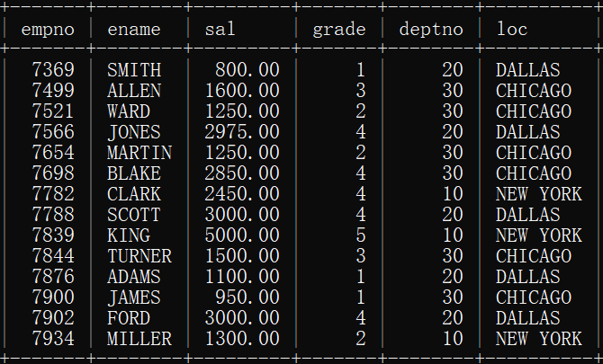Click SMITH's grade value 1
603x364 pixels.
coord(360,70)
